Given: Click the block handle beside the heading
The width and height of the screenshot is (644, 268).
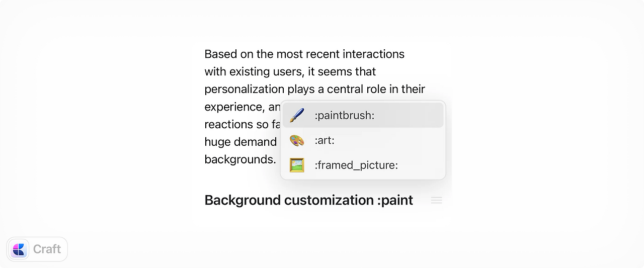Looking at the screenshot, I should click(x=437, y=200).
